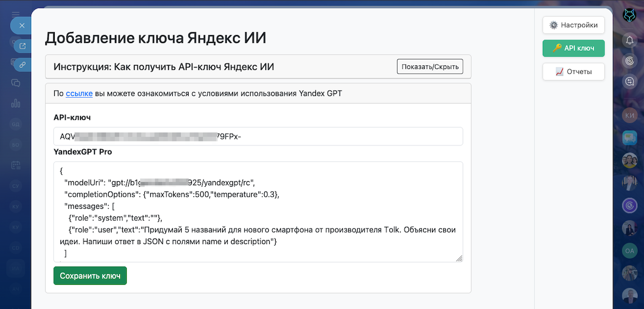Open the notifications bell
The image size is (644, 309).
(629, 40)
